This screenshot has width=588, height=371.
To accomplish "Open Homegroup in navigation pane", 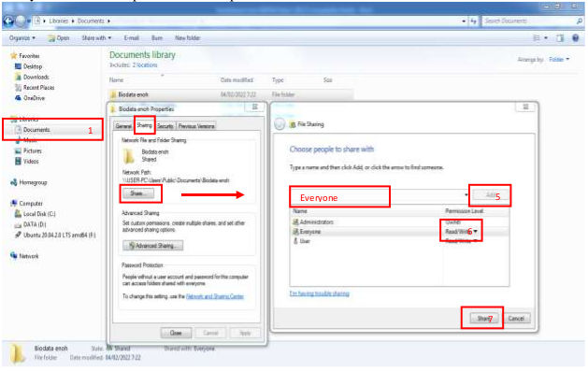I will click(x=28, y=182).
